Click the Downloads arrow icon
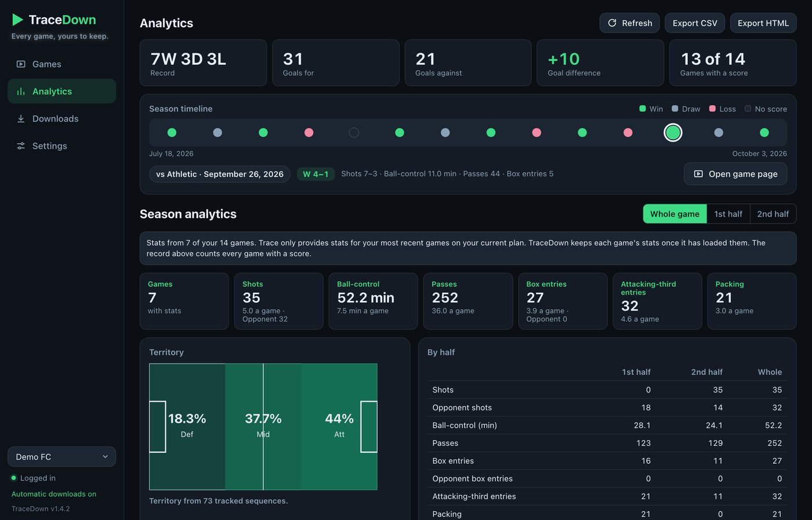 tap(21, 119)
